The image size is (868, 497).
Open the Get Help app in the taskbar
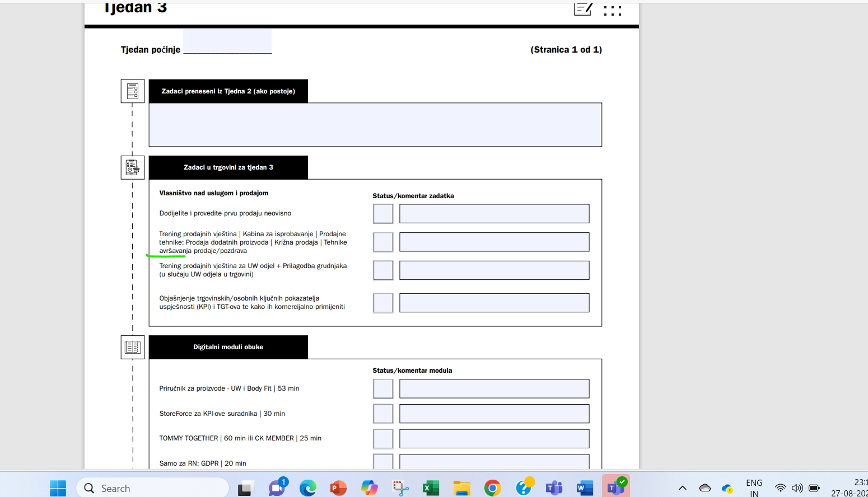[524, 487]
